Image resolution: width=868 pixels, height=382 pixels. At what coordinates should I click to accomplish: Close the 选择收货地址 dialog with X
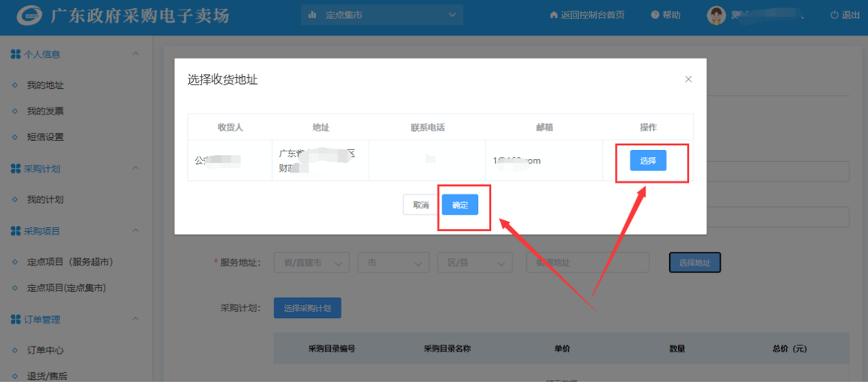click(688, 80)
